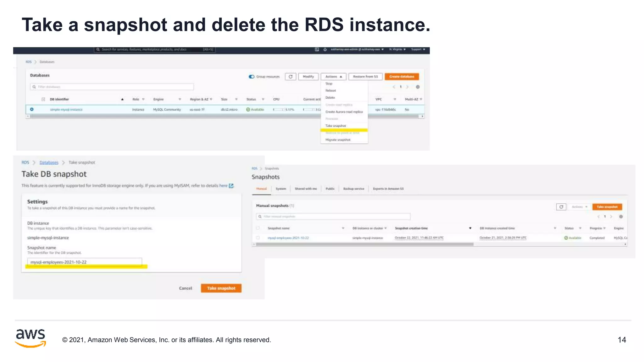
Task: Sort by Status column in Databases table
Action: [263, 99]
